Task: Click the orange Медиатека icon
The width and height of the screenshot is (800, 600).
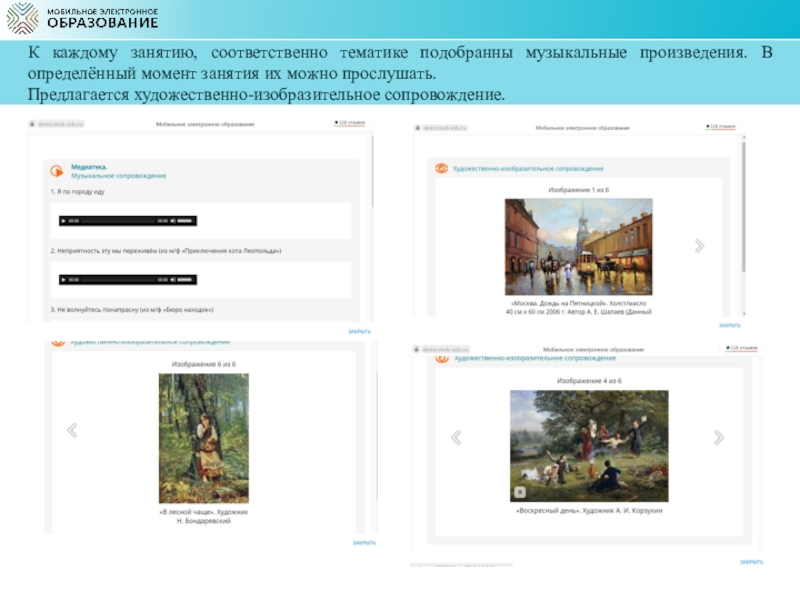Action: click(57, 171)
